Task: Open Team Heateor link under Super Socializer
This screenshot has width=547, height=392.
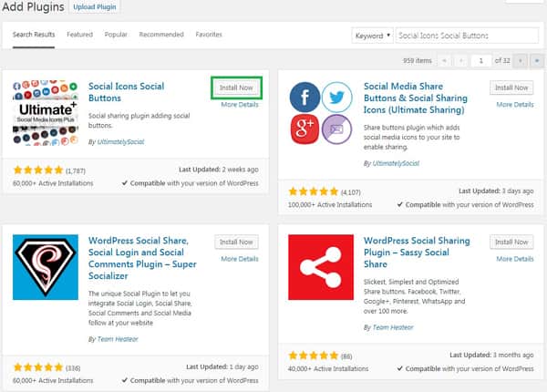Action: pyautogui.click(x=118, y=339)
